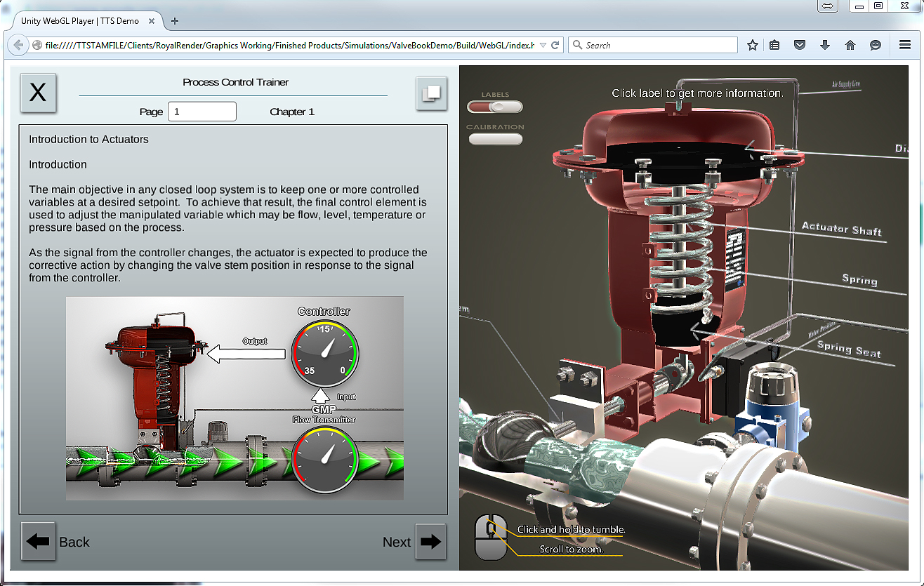Click the bookmark star icon in the browser toolbar
Screen dimensions: 924x586
(x=752, y=44)
